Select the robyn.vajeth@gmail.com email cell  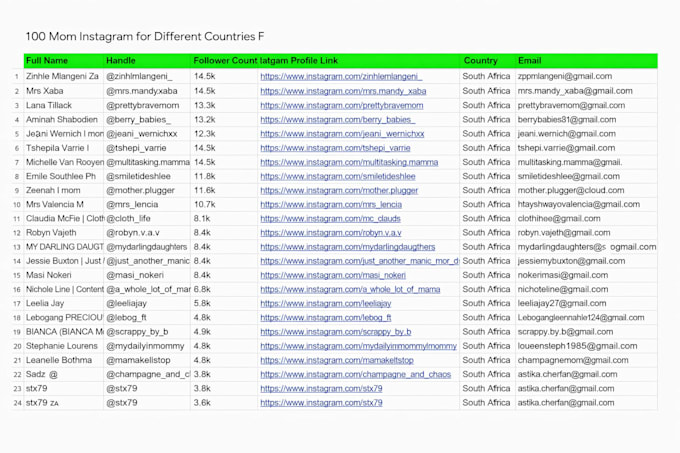[586, 233]
